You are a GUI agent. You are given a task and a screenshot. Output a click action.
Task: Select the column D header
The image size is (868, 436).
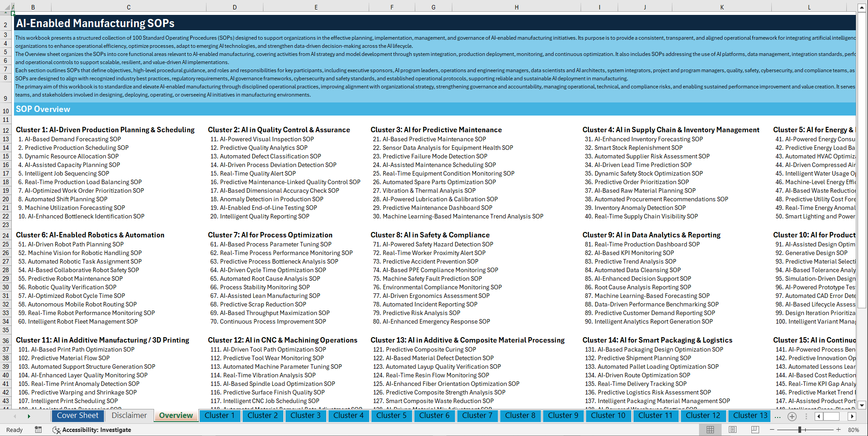pos(235,7)
